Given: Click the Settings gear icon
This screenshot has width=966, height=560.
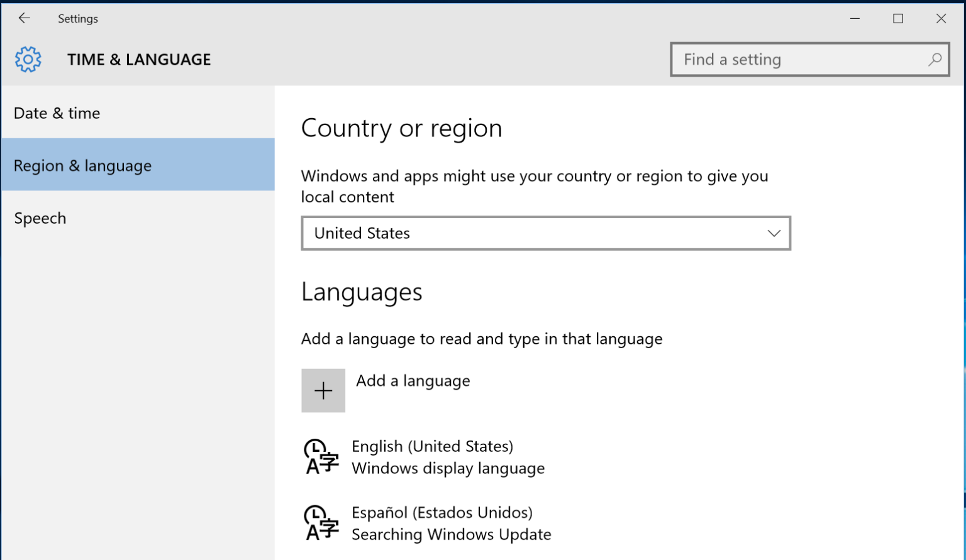Looking at the screenshot, I should coord(28,58).
